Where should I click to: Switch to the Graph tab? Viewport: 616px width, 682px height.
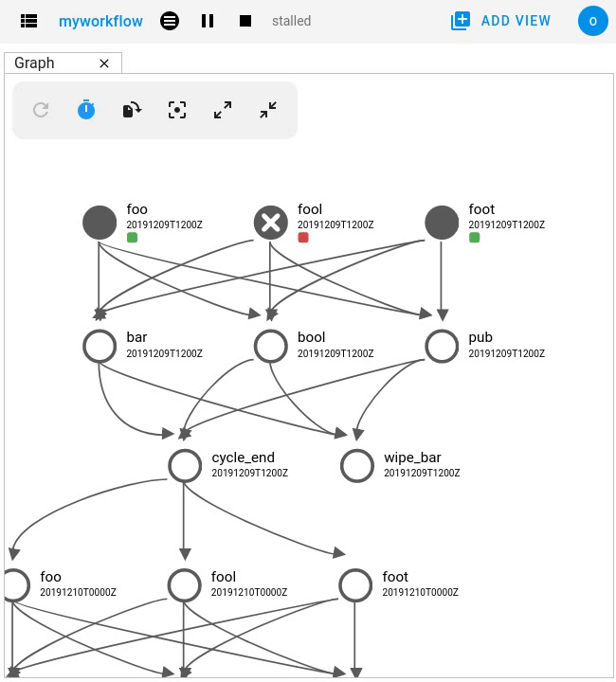(x=35, y=63)
